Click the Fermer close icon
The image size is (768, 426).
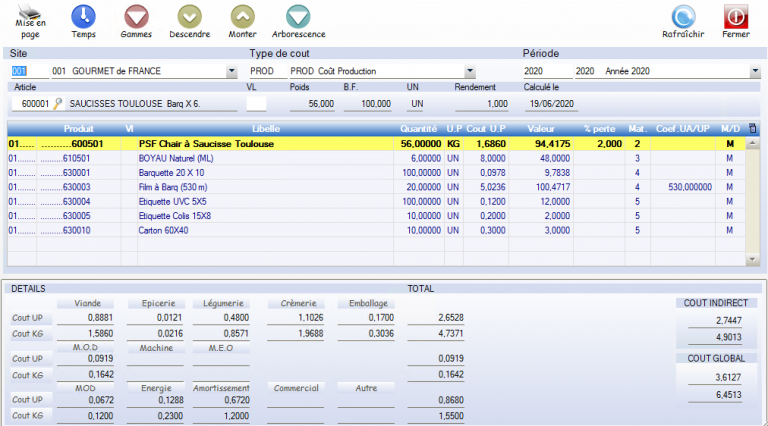(736, 17)
